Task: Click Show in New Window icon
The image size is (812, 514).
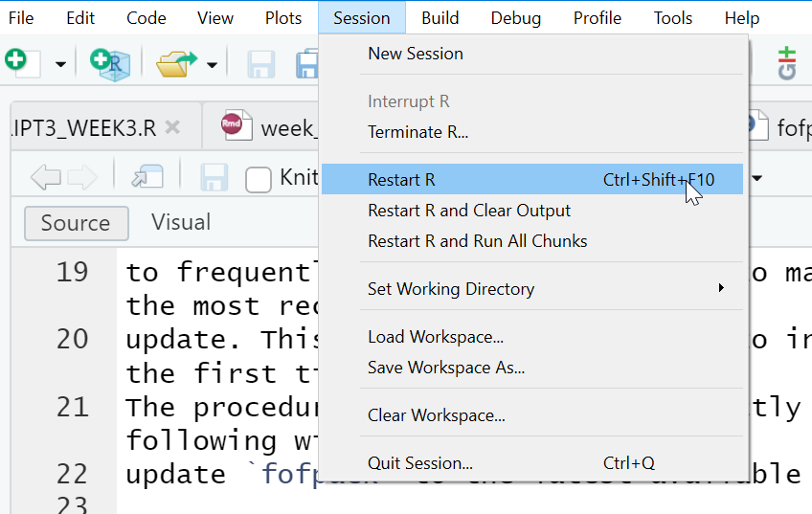Action: pyautogui.click(x=147, y=176)
